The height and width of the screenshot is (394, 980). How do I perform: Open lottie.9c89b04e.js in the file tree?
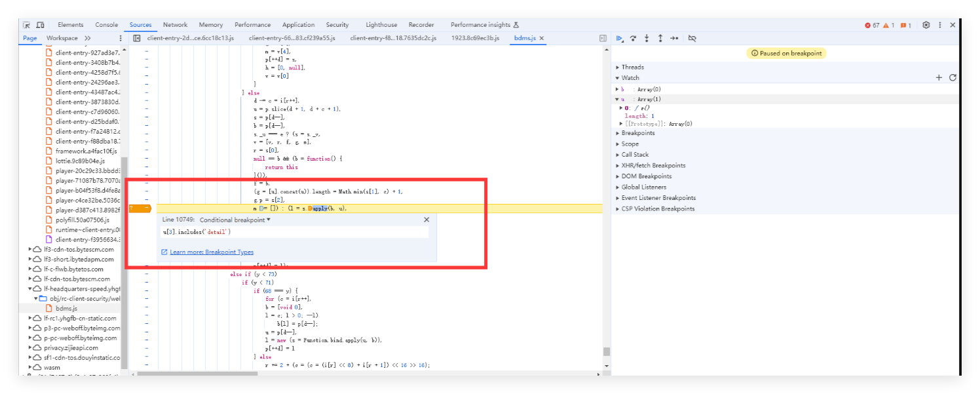point(80,161)
